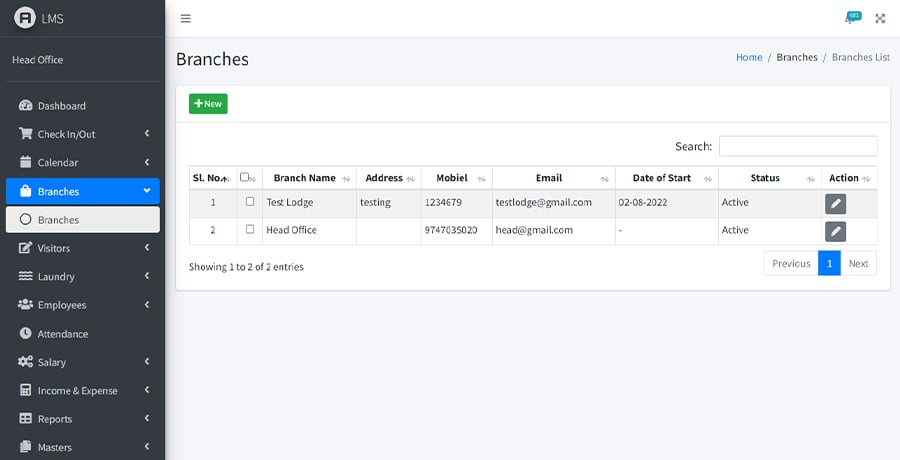
Task: Expand the Salary sidebar menu
Action: click(82, 362)
